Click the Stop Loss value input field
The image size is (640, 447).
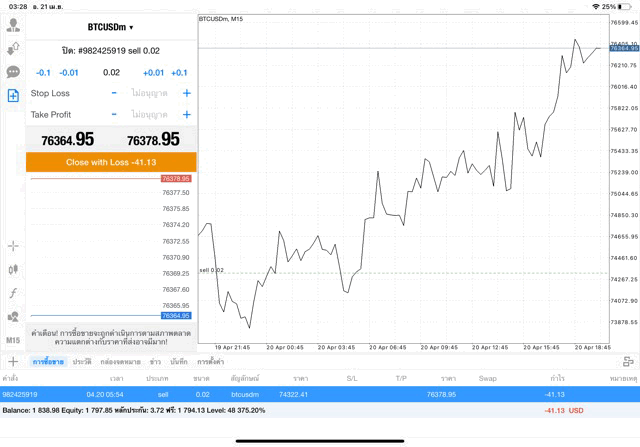click(150, 93)
